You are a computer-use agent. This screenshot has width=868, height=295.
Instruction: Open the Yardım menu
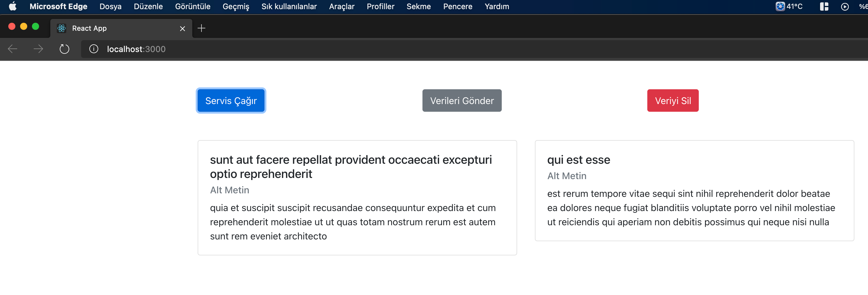[x=497, y=7]
